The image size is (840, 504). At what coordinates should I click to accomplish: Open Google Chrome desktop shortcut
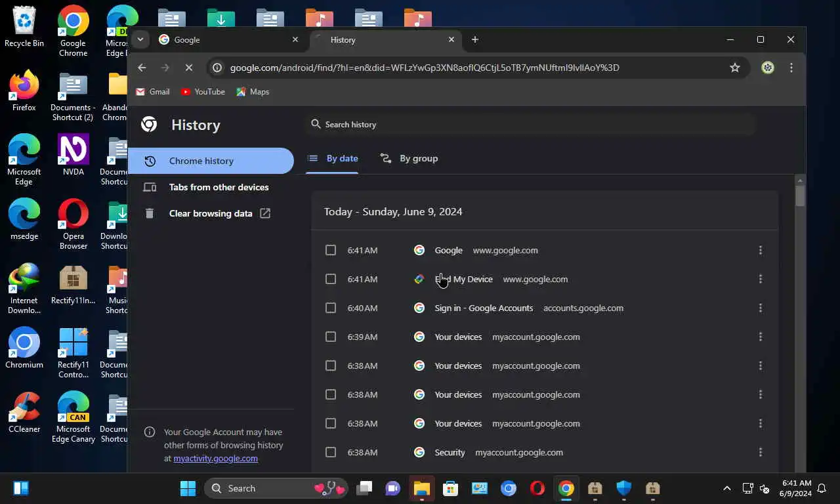click(x=73, y=31)
